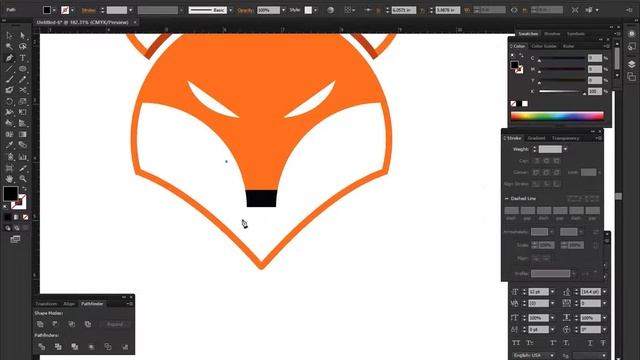Enable the Dashed Line checkbox
The width and height of the screenshot is (640, 360).
[507, 198]
